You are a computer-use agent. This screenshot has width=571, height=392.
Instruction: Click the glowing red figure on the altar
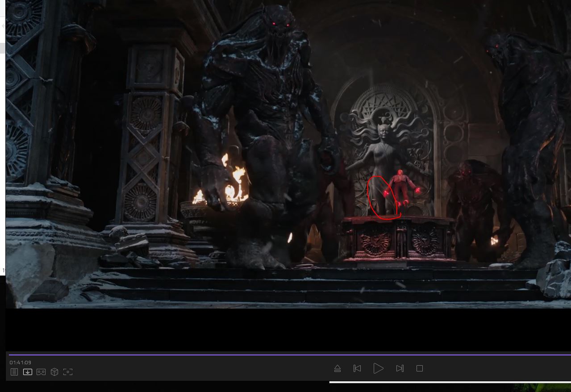[x=400, y=188]
